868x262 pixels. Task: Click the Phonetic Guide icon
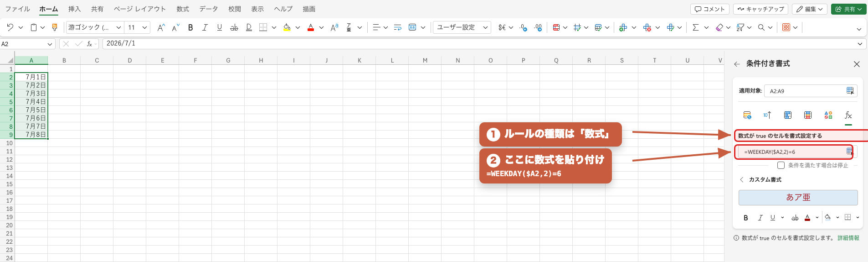click(x=349, y=27)
